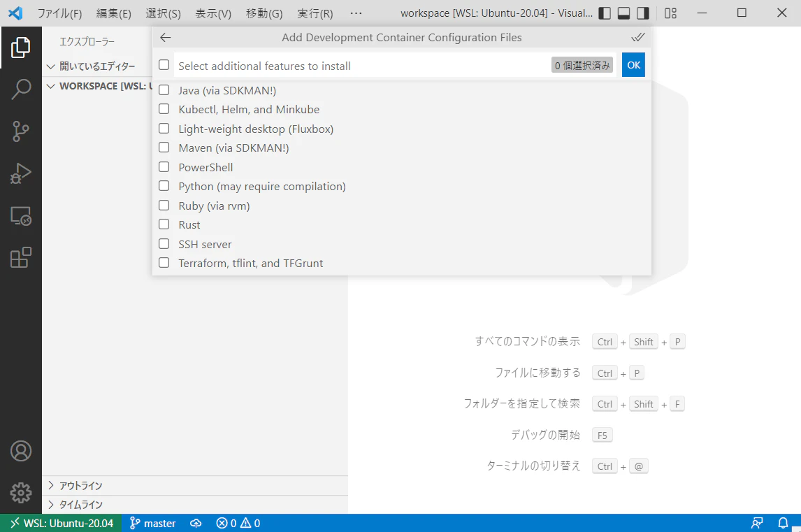This screenshot has height=532, width=801.
Task: Check the Maven (via SDKMAN!) feature
Action: click(164, 148)
